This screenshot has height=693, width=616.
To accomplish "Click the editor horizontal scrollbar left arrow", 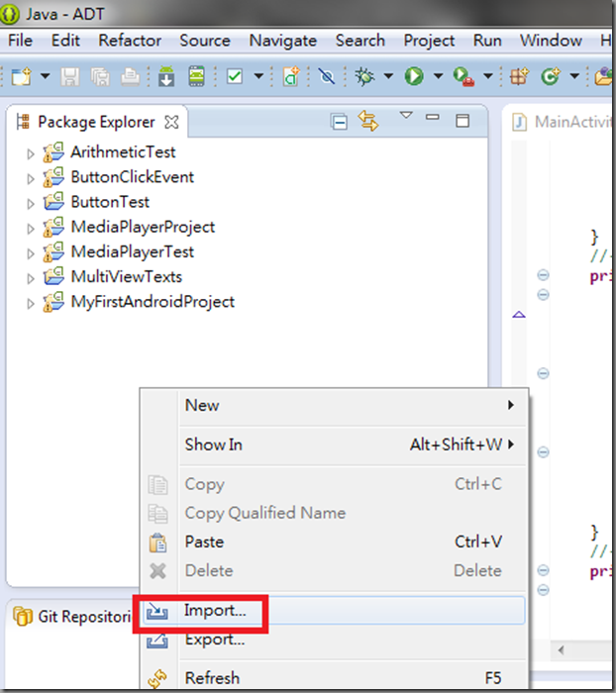I will pos(561,650).
